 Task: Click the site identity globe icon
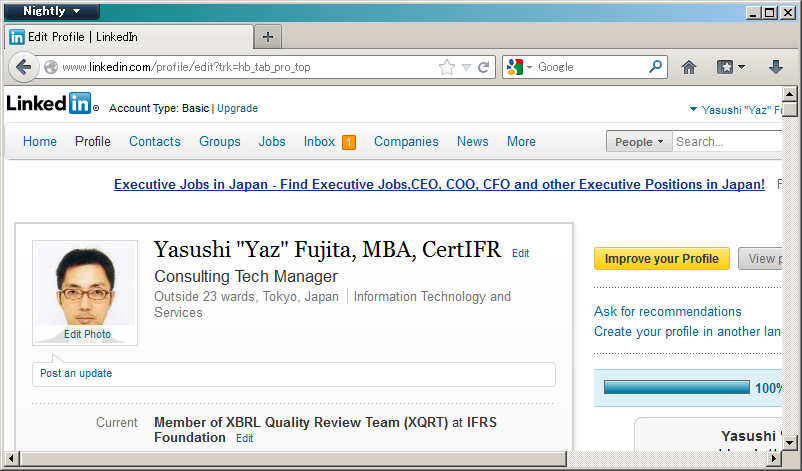pos(51,67)
